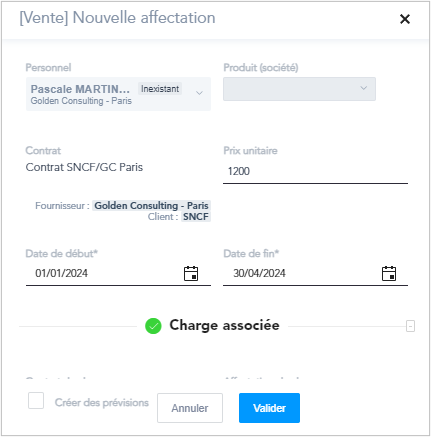This screenshot has height=437, width=431.
Task: Open the Date de début calendar picker
Action: [x=191, y=274]
